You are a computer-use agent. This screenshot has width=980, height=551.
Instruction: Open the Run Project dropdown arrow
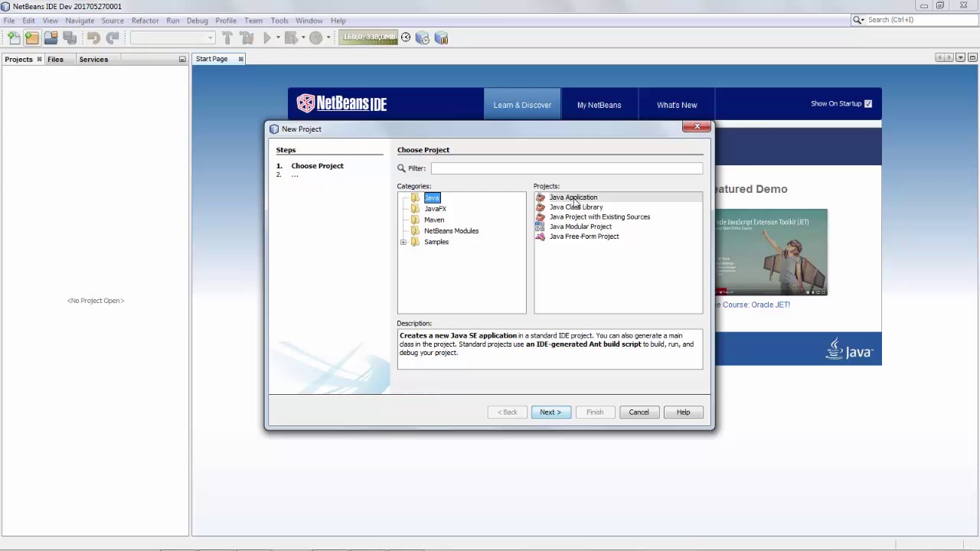(278, 37)
